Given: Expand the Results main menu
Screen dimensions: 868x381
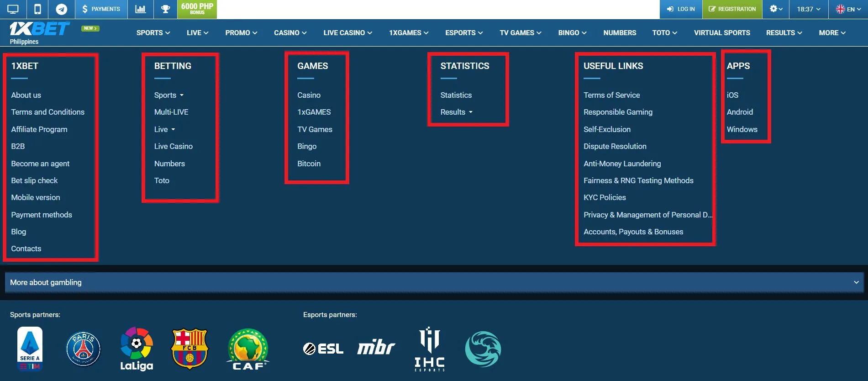Looking at the screenshot, I should click(784, 33).
